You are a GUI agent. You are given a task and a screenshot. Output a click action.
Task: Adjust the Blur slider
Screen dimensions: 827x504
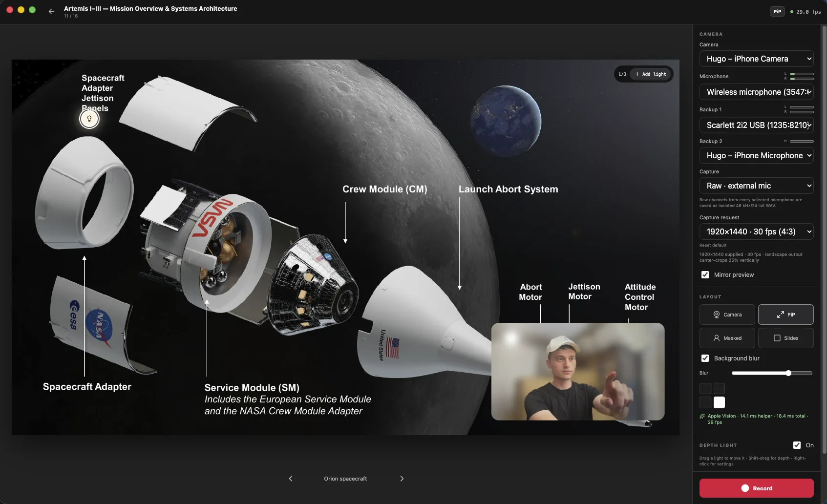pyautogui.click(x=772, y=373)
